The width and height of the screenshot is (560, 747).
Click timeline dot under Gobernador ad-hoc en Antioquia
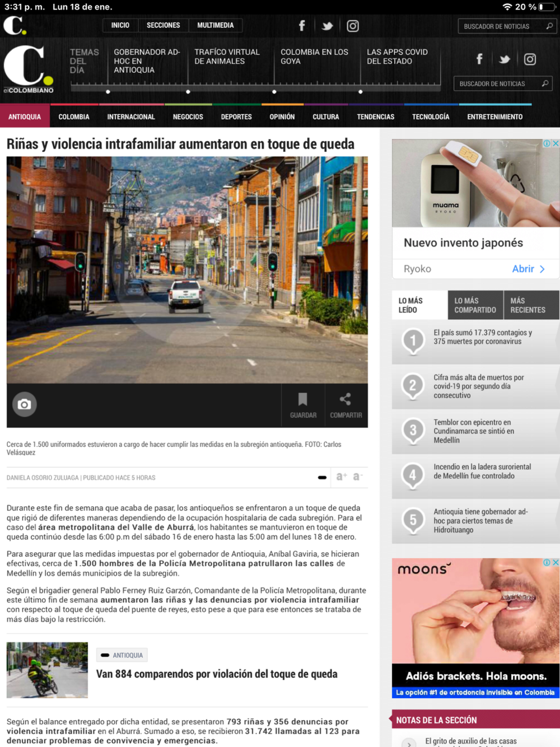click(108, 91)
